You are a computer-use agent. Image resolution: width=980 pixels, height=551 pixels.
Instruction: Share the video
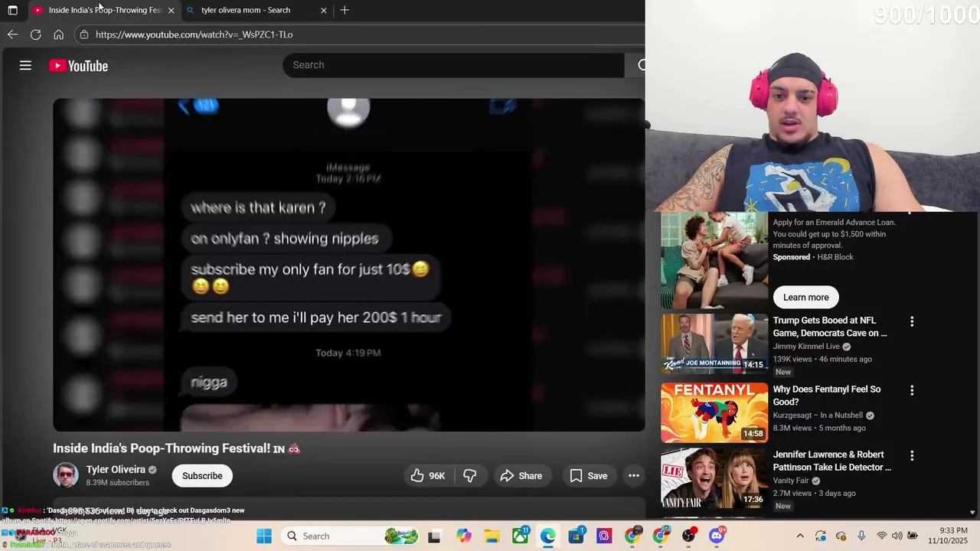tap(521, 476)
